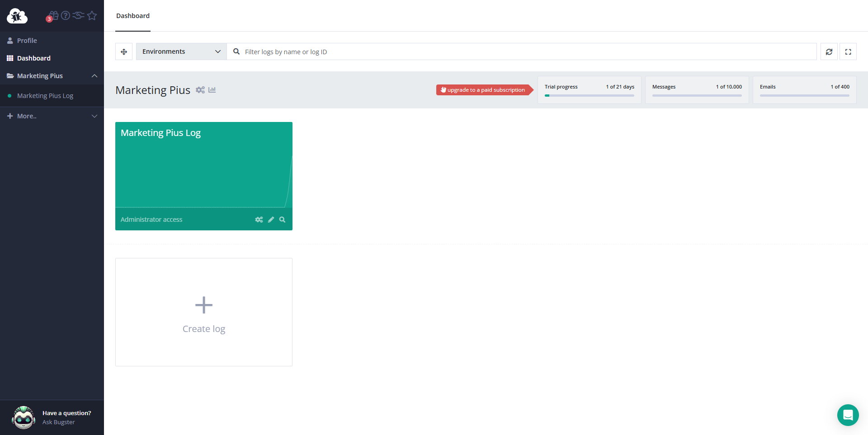Click upgrade to a paid subscription
Viewport: 868px width, 435px height.
pyautogui.click(x=484, y=90)
